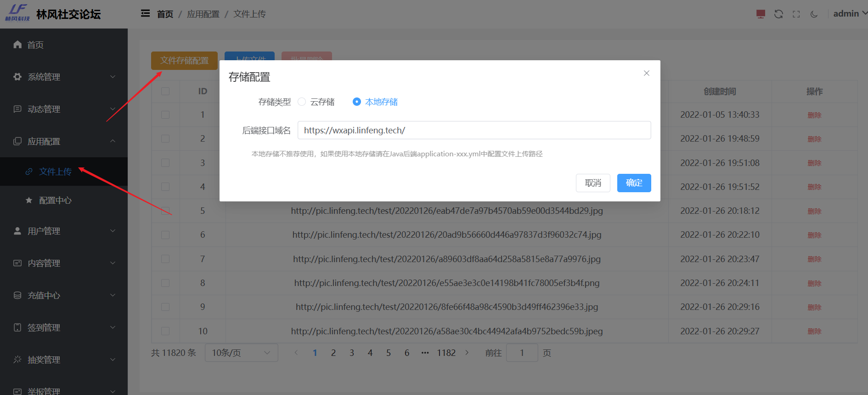Click the sparkle icon for 抽奖管理
The height and width of the screenshot is (395, 868).
tap(17, 359)
